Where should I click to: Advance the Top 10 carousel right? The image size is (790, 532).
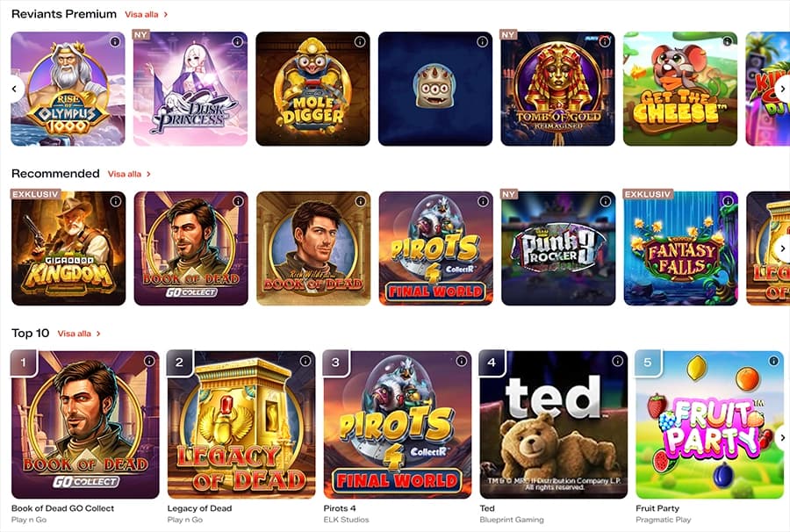coord(782,437)
